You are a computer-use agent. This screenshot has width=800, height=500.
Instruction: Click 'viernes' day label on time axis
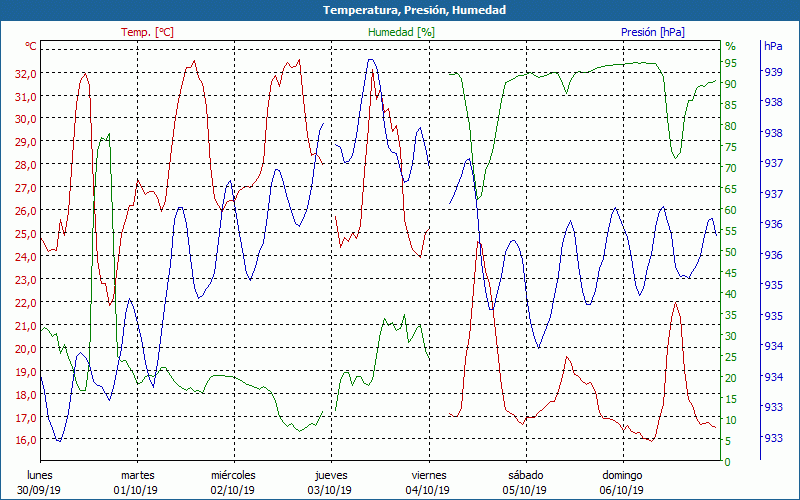pos(429,475)
